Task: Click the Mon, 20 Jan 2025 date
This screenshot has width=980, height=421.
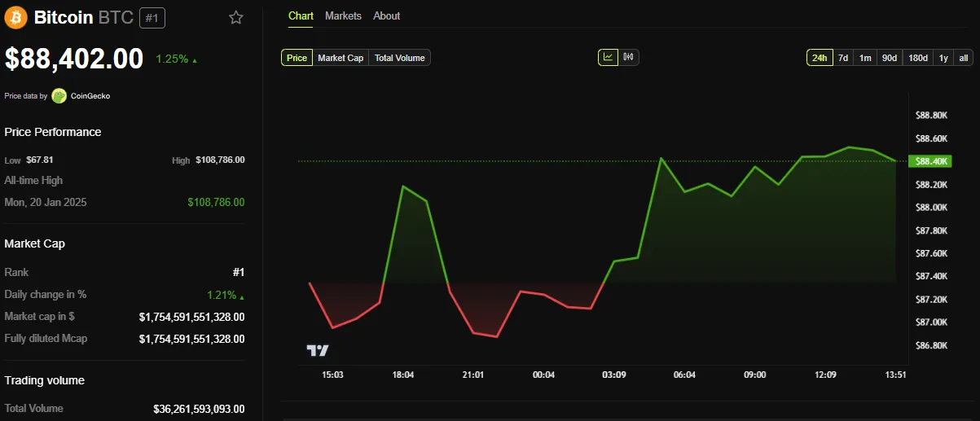Action: 46,202
